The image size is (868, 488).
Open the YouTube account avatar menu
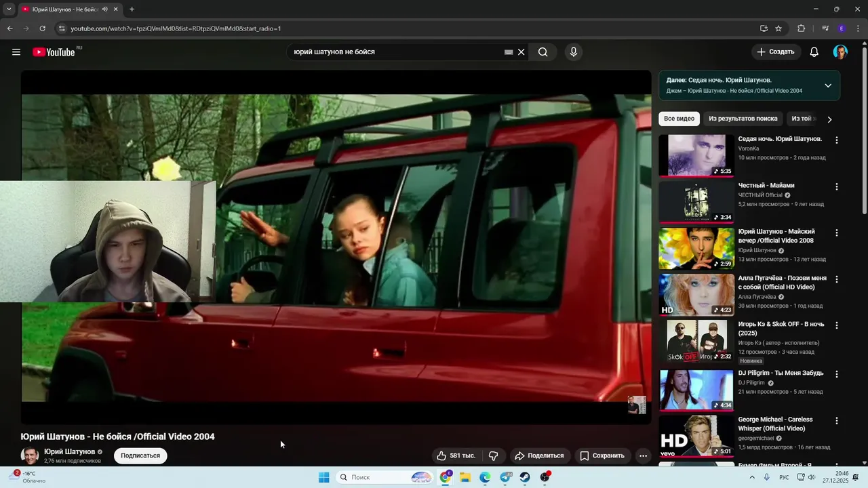pos(840,52)
